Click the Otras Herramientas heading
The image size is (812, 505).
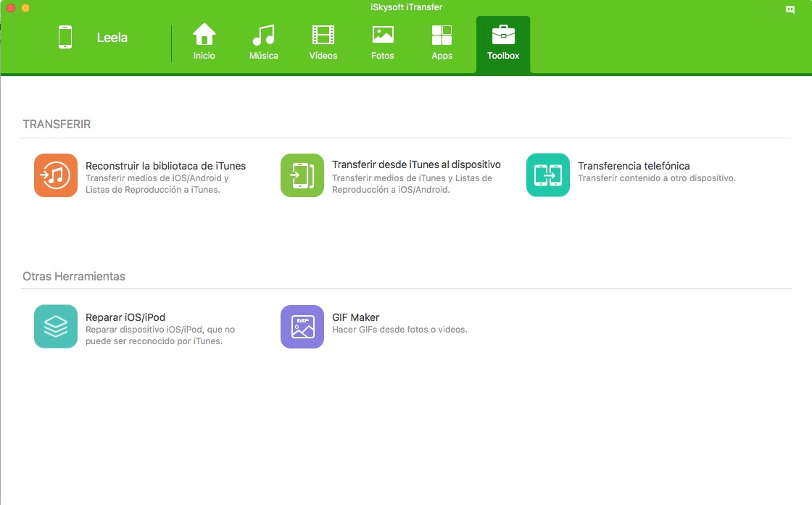[74, 276]
